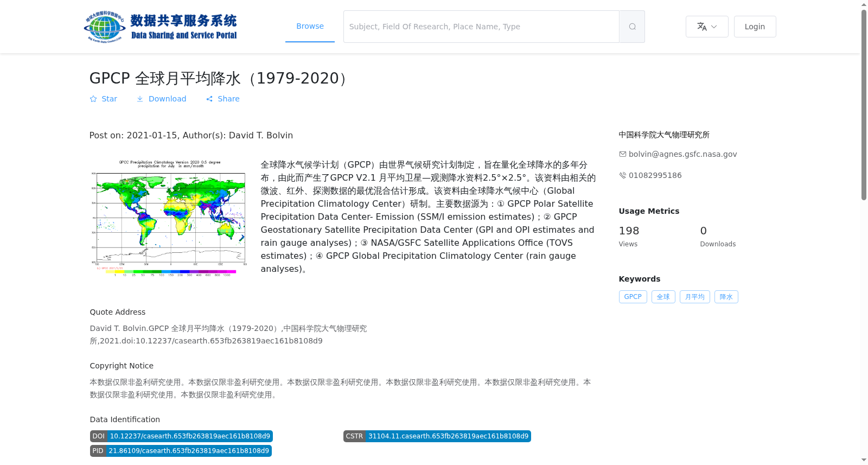Click the phone number 01082995186

click(655, 175)
